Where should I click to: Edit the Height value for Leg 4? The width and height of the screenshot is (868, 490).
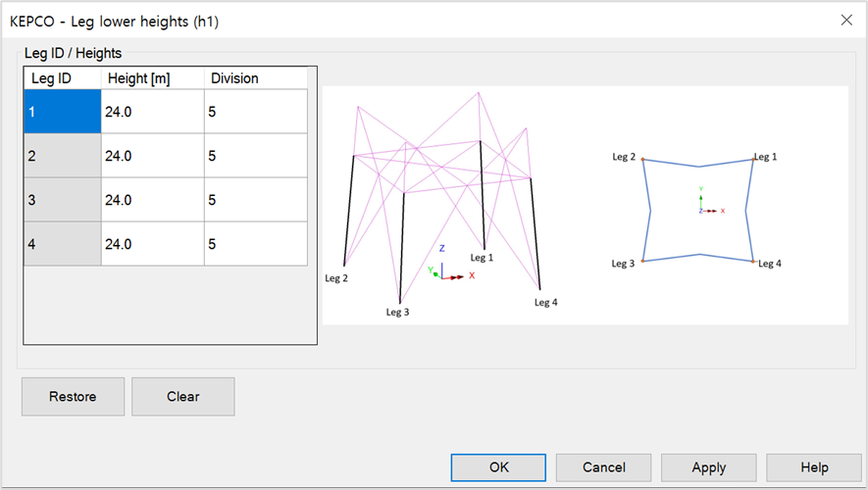click(152, 244)
